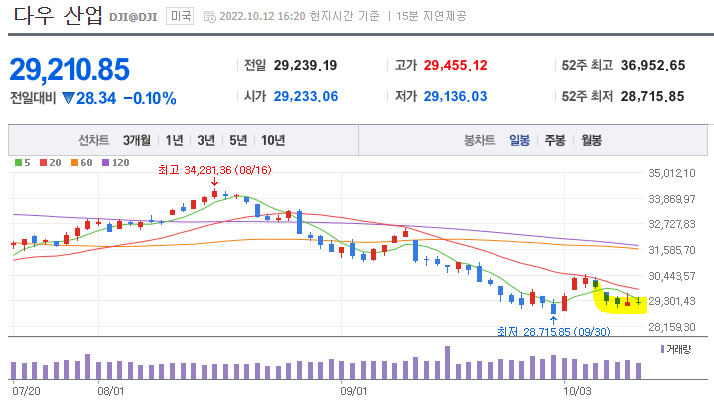Viewport: 714px width, 410px height.
Task: Click the 30,443.57 price axis label
Action: click(672, 276)
